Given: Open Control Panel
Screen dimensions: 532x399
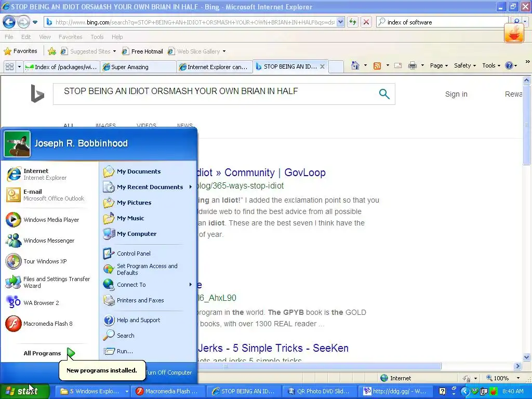Looking at the screenshot, I should tap(148, 254).
